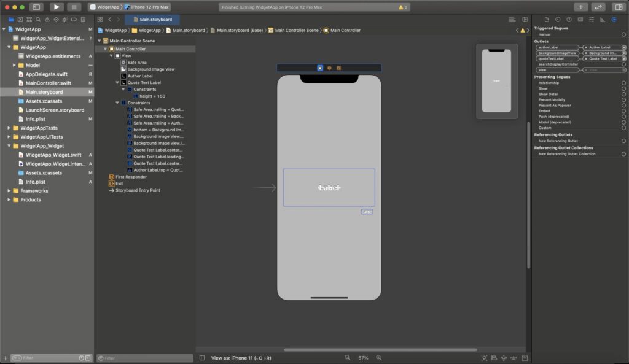The width and height of the screenshot is (629, 364).
Task: Zoom out the storyboard canvas
Action: [x=348, y=358]
